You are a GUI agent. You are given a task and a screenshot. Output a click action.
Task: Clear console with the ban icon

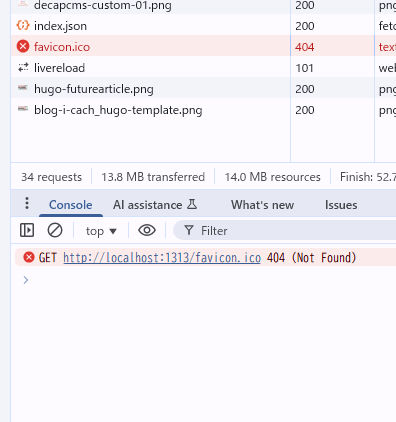click(55, 230)
